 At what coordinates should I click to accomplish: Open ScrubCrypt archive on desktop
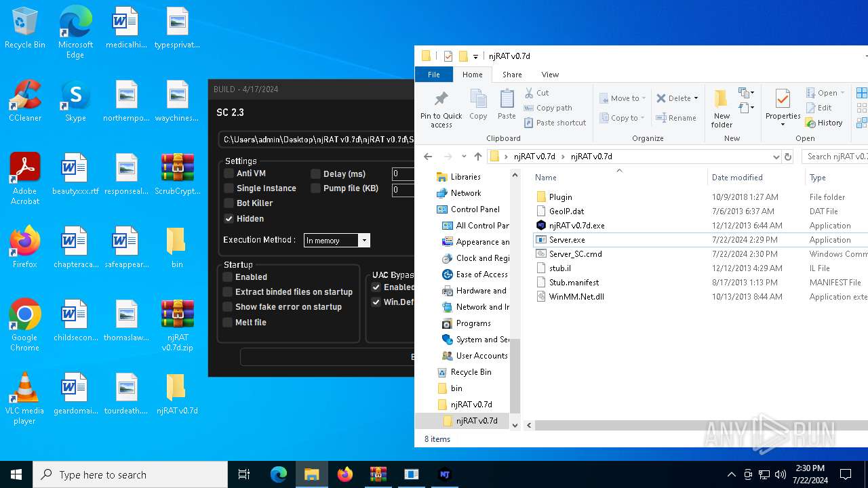[x=178, y=174]
